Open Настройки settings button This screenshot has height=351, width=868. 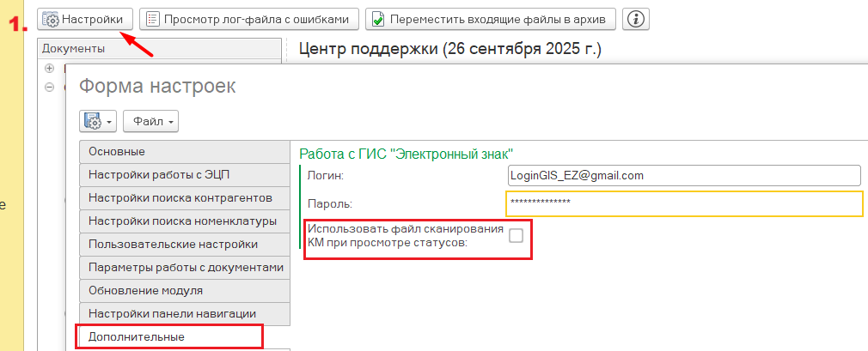[x=87, y=18]
